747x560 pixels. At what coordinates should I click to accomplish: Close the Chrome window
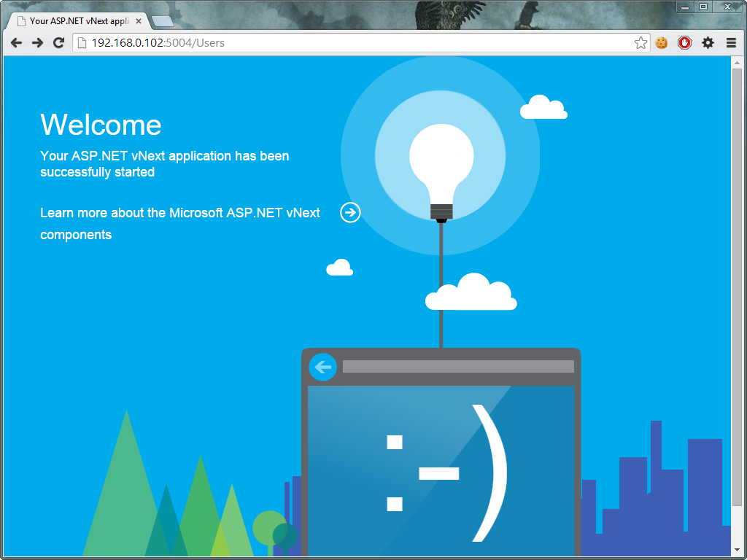pyautogui.click(x=728, y=7)
